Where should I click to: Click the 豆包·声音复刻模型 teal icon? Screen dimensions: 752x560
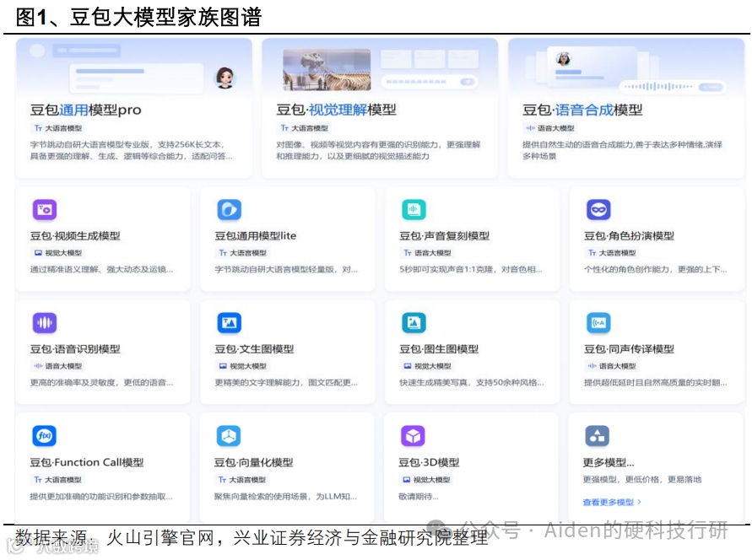[414, 210]
